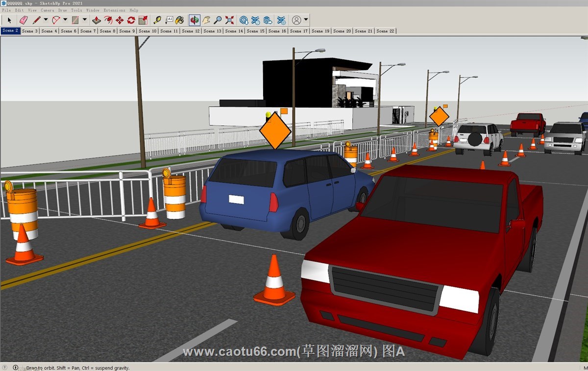Expand the Rectangle shape dropdown arrow
The image size is (588, 371).
[85, 20]
